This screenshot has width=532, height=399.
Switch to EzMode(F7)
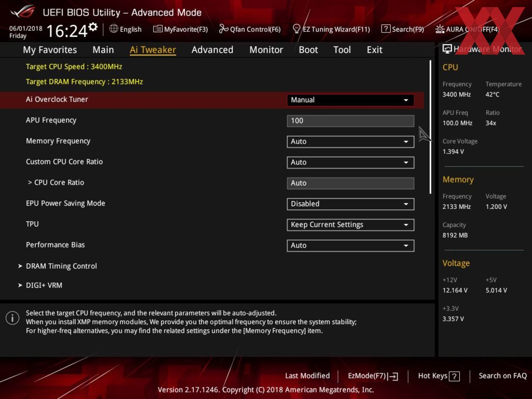pyautogui.click(x=373, y=376)
